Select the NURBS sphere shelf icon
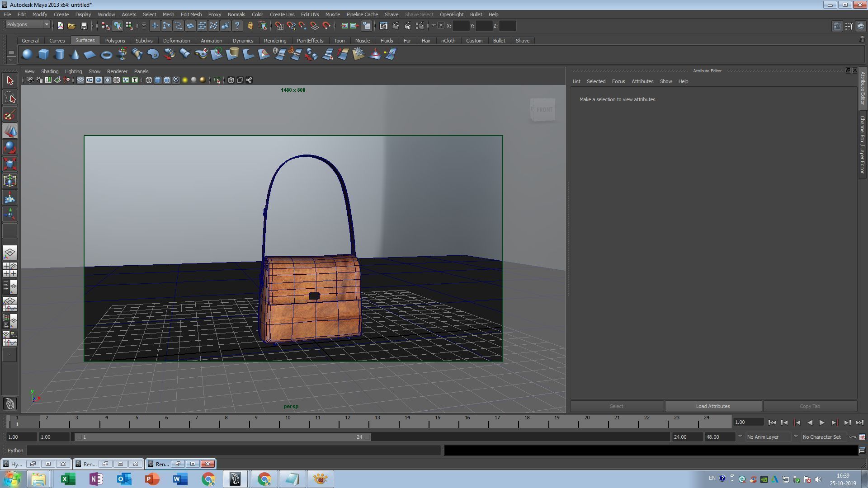Screen dimensions: 868x488 [x=27, y=54]
